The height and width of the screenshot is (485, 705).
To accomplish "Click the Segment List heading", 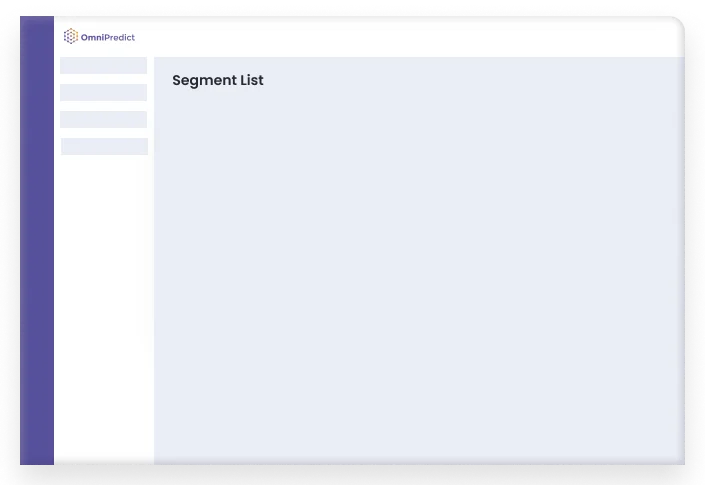I will pyautogui.click(x=218, y=80).
